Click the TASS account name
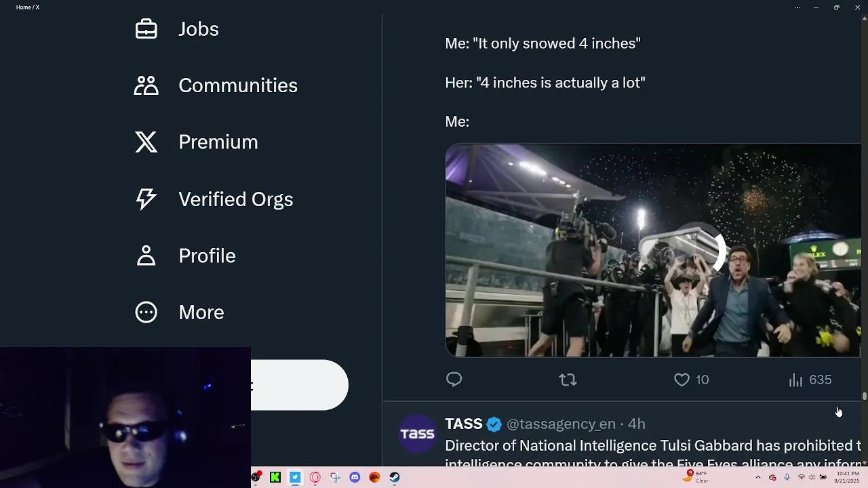Viewport: 868px width, 488px height. point(464,424)
